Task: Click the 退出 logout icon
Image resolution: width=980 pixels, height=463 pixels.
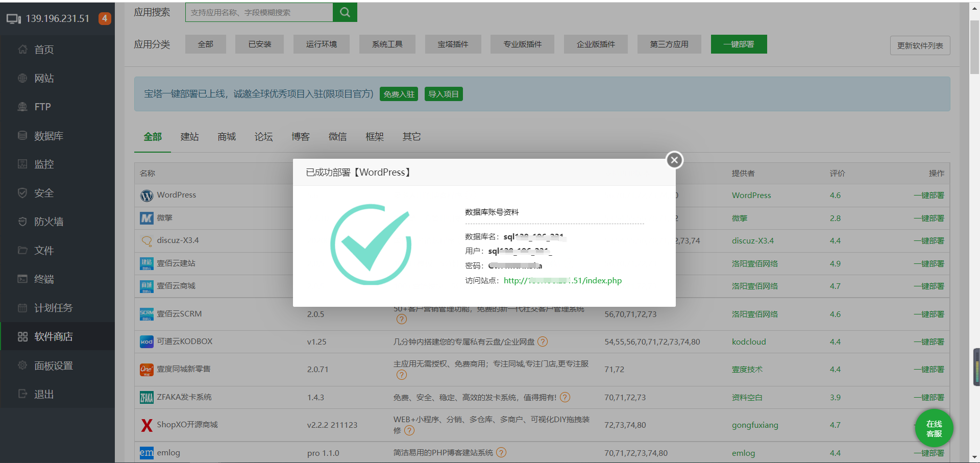Action: 22,394
